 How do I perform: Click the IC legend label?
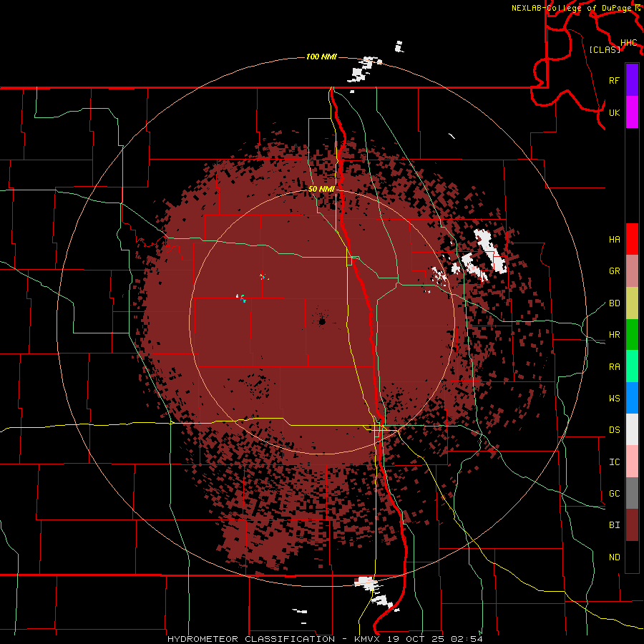pyautogui.click(x=614, y=462)
